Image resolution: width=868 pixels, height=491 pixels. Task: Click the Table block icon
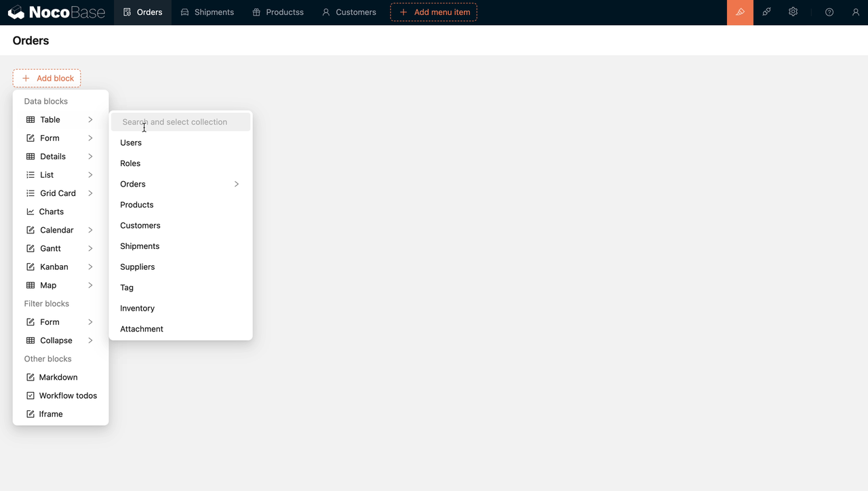point(31,119)
